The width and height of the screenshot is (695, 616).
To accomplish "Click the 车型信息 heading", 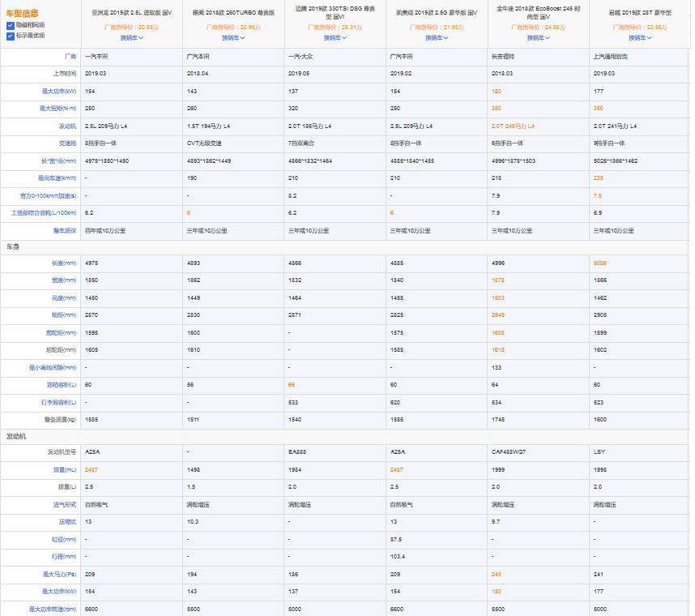I will pyautogui.click(x=22, y=14).
